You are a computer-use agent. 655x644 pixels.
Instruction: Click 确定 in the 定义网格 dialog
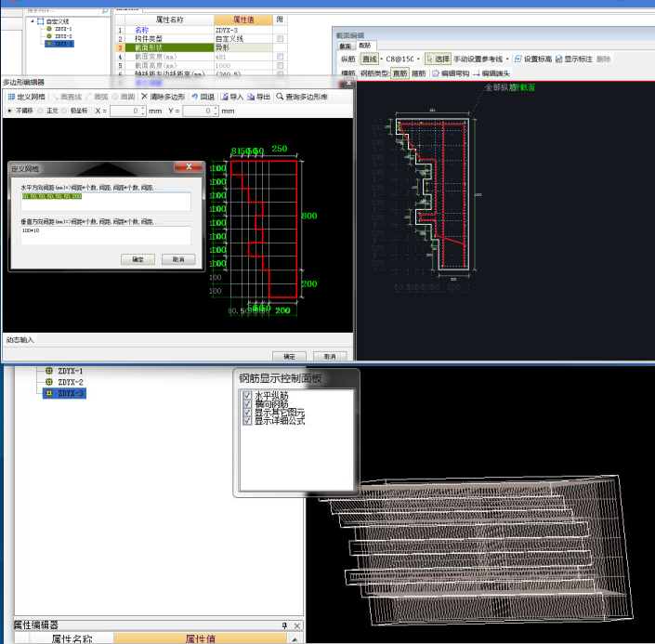[x=138, y=259]
